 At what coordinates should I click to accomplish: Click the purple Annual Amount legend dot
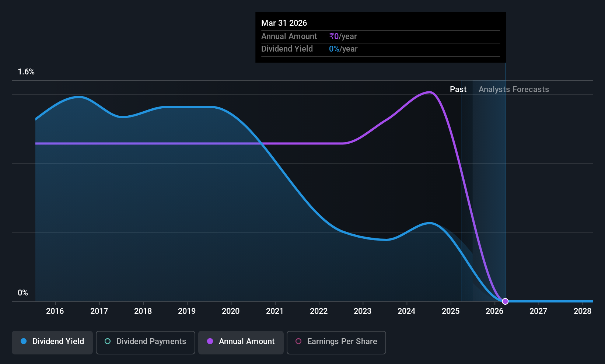point(210,341)
